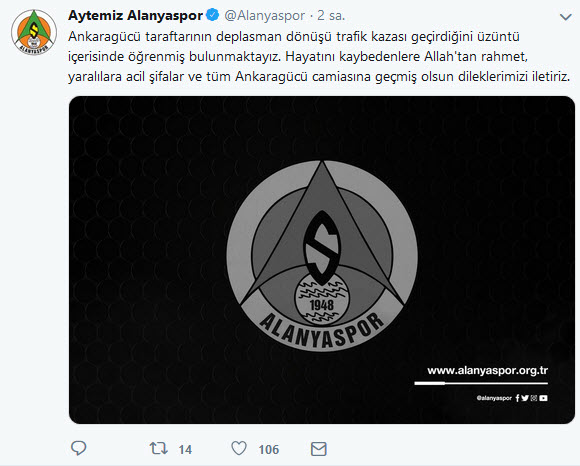This screenshot has width=580, height=466.
Task: Click the www.alanyaspor.org.tr text in the image
Action: pos(488,371)
